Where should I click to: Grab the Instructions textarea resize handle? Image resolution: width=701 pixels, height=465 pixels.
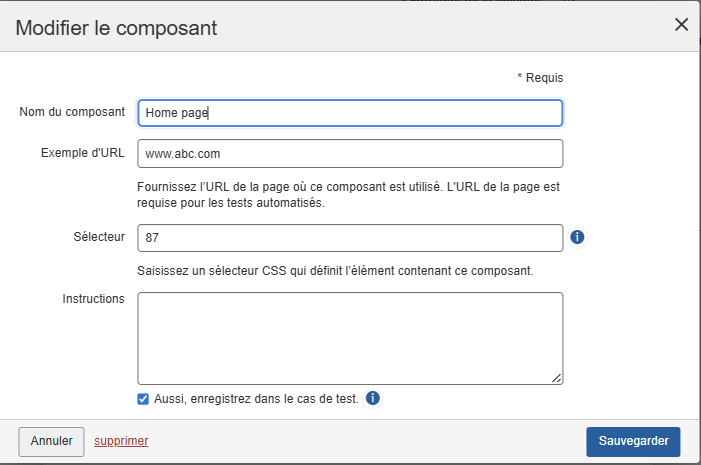pos(557,377)
